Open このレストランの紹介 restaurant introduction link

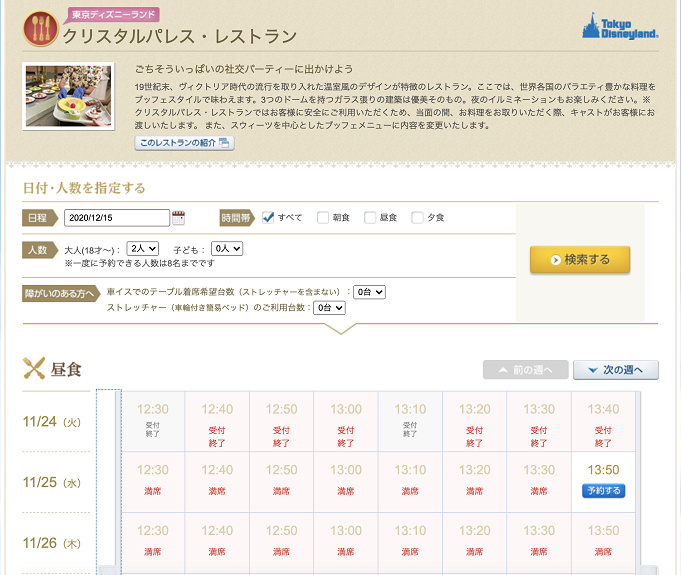pyautogui.click(x=184, y=143)
